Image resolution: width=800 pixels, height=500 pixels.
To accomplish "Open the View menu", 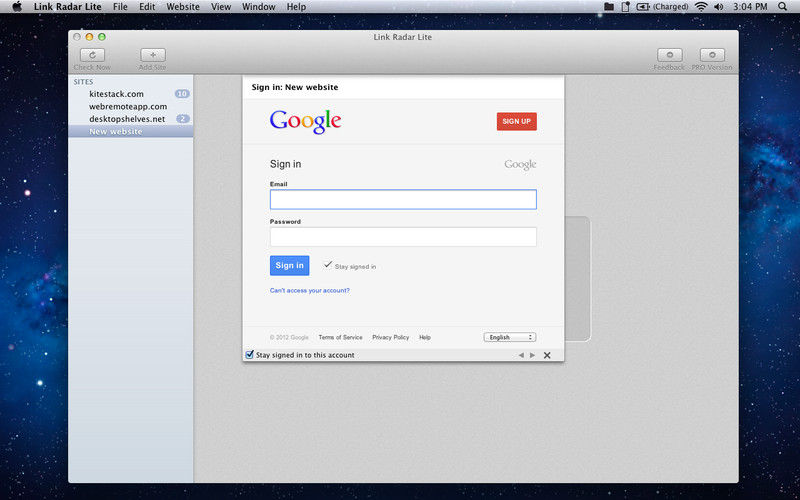I will [221, 7].
